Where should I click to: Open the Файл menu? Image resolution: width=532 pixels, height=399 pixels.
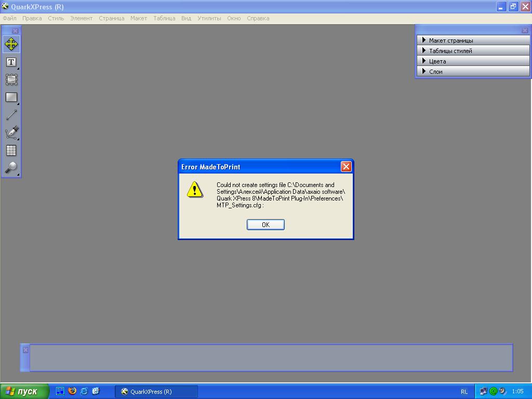9,18
